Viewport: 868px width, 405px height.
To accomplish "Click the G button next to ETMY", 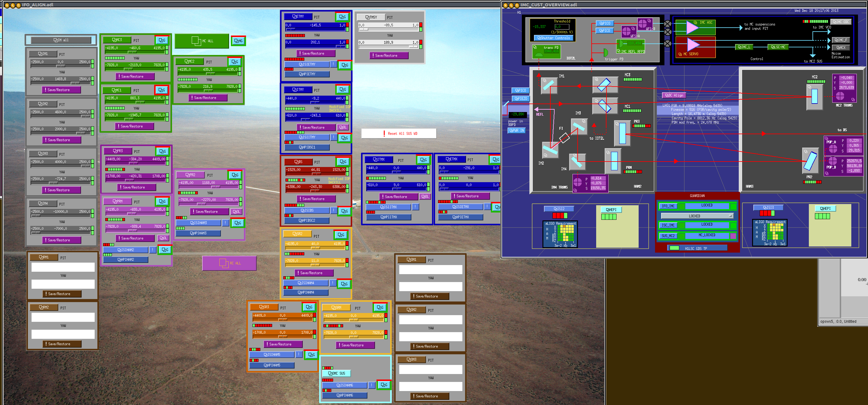I will click(342, 17).
